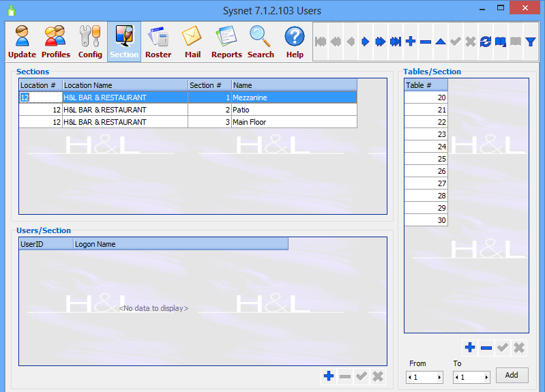Click the UserID column header
The height and width of the screenshot is (392, 545).
46,244
